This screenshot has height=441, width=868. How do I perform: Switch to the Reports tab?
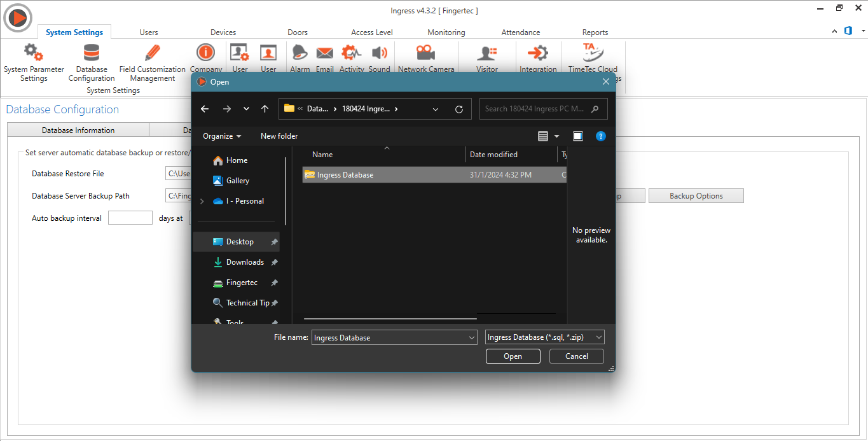tap(595, 32)
